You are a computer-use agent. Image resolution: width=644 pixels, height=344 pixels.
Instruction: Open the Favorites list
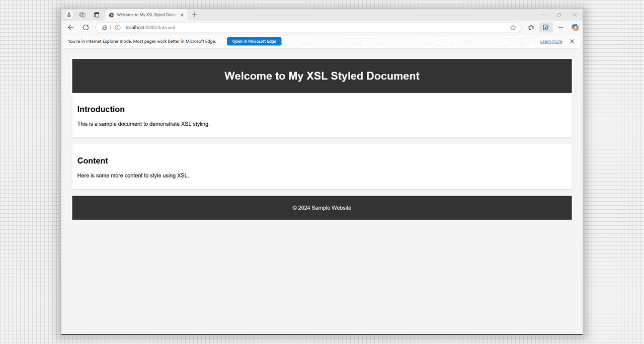point(531,28)
